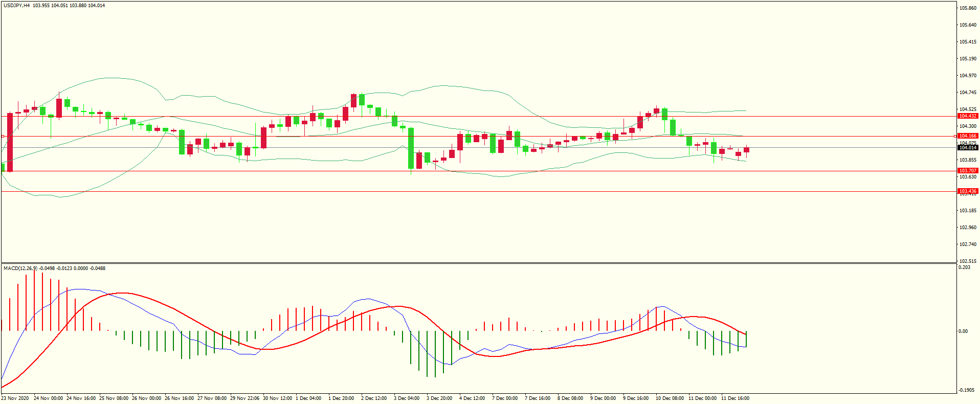Click the black current price 104.014 tag
980x404 pixels.
coord(967,148)
